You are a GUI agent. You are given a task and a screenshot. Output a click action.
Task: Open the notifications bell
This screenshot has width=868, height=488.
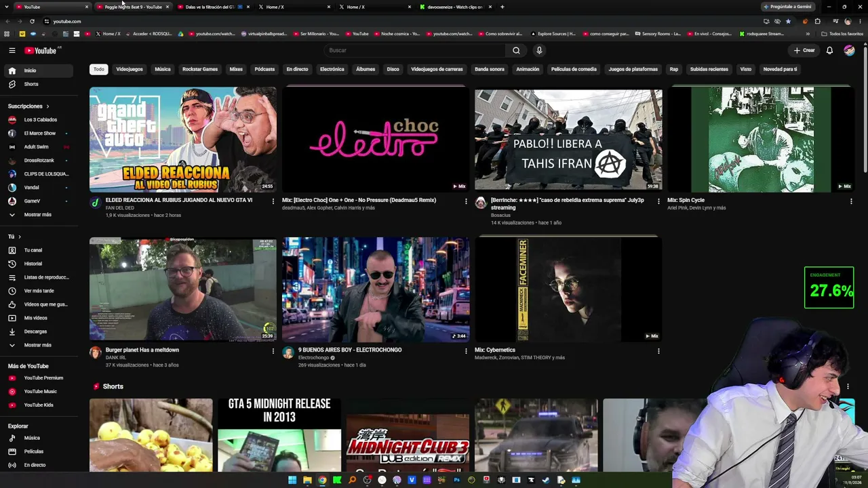click(x=829, y=50)
